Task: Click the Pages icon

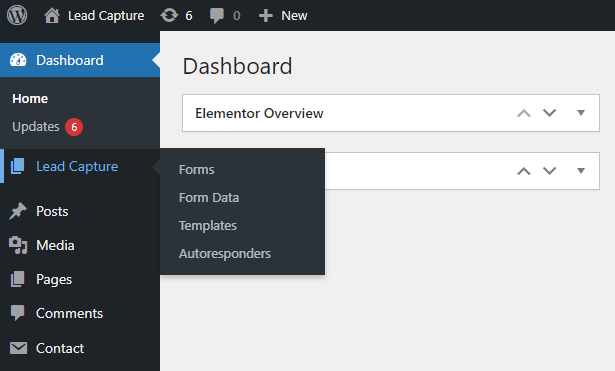Action: pos(18,279)
